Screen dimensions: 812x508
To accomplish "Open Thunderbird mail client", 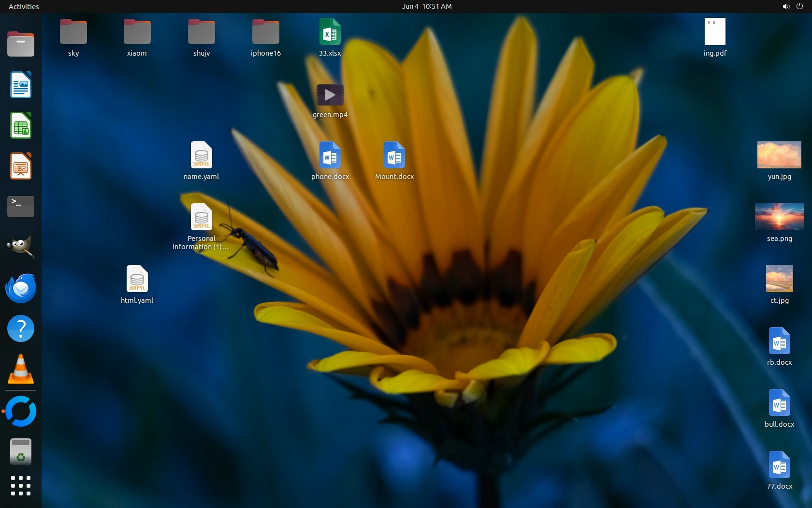I will tap(21, 288).
